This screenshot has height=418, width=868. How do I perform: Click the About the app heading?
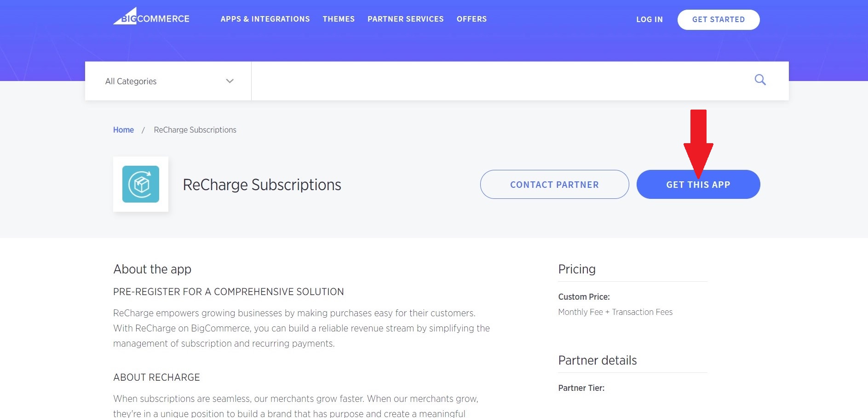[x=152, y=269]
